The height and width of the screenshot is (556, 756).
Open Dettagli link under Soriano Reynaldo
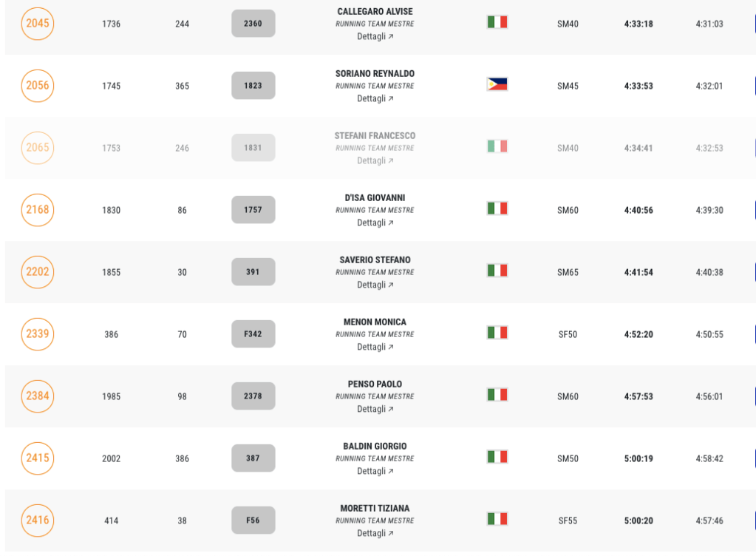pos(375,98)
